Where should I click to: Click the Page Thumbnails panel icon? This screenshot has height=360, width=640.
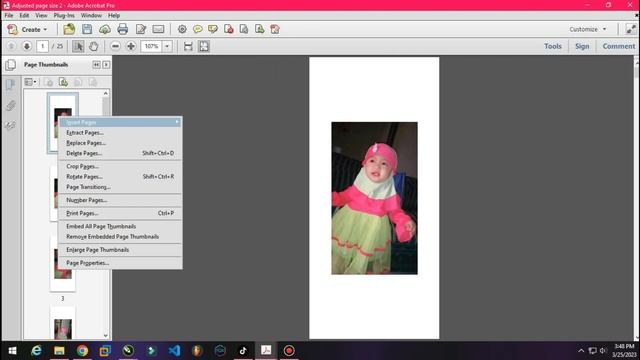click(11, 64)
